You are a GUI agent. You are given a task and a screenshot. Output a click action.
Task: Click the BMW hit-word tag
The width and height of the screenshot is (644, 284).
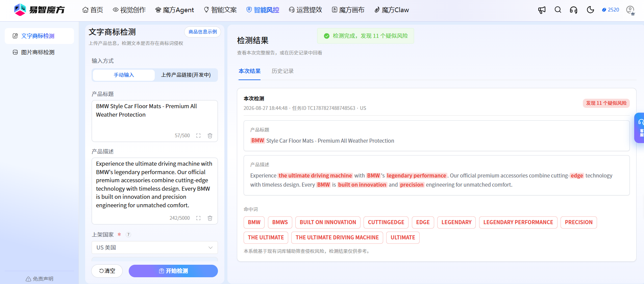pyautogui.click(x=254, y=222)
